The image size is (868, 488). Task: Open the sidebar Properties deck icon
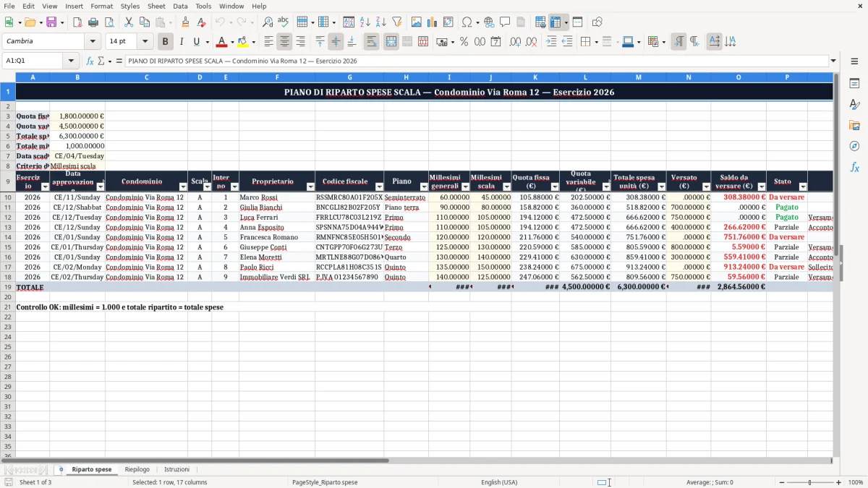854,84
